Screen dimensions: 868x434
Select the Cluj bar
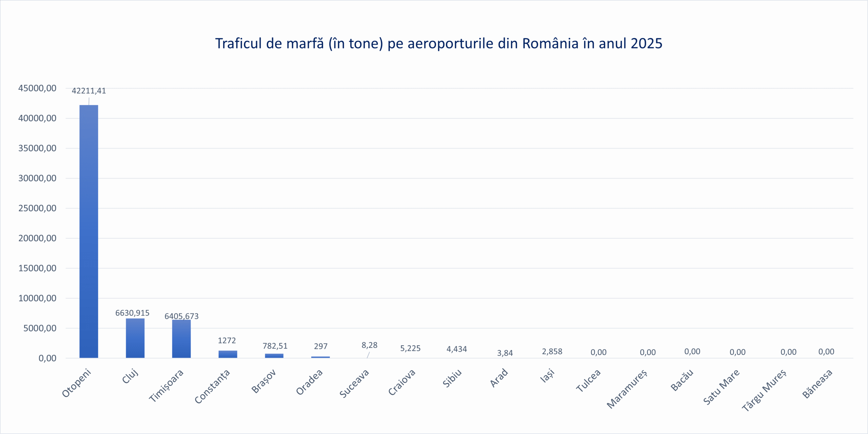[135, 338]
